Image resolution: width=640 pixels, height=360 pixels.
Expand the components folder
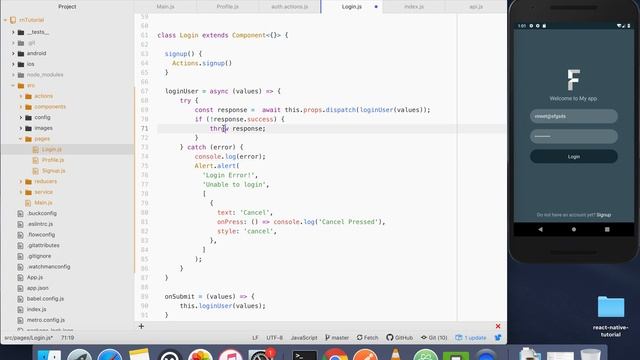pos(21,107)
